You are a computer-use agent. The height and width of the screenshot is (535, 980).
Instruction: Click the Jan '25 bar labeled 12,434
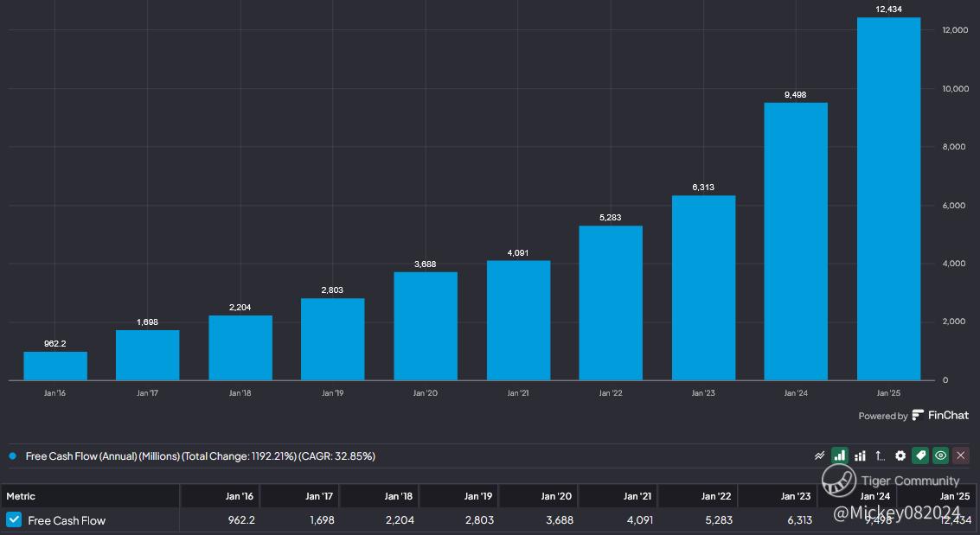click(x=888, y=199)
